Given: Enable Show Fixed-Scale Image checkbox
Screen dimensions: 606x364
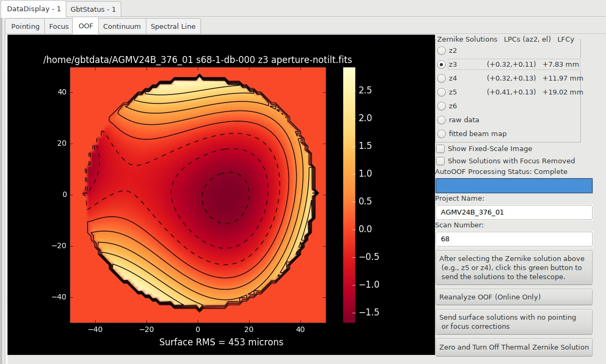Looking at the screenshot, I should 440,149.
